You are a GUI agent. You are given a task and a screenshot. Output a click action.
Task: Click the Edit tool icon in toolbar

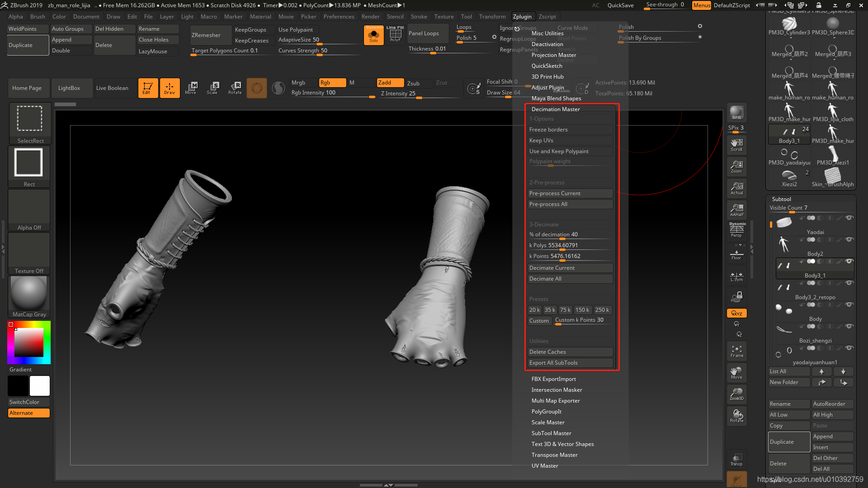(147, 88)
